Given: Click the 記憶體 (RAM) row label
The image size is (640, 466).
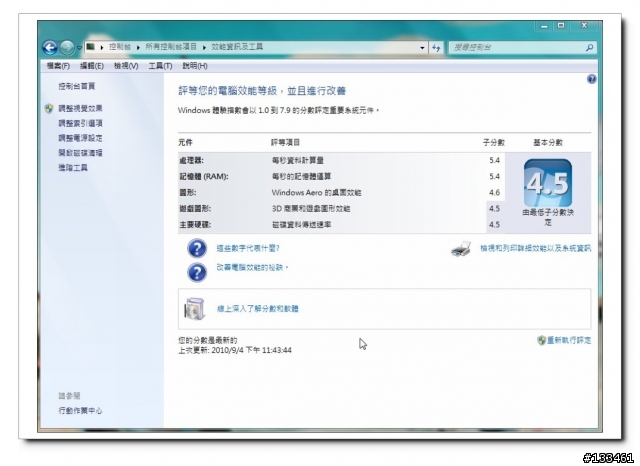Looking at the screenshot, I should 204,176.
